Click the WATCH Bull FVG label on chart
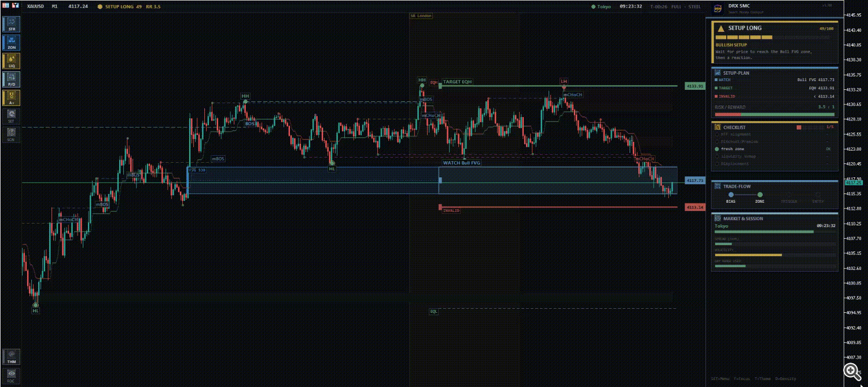This screenshot has height=387, width=868. tap(462, 163)
